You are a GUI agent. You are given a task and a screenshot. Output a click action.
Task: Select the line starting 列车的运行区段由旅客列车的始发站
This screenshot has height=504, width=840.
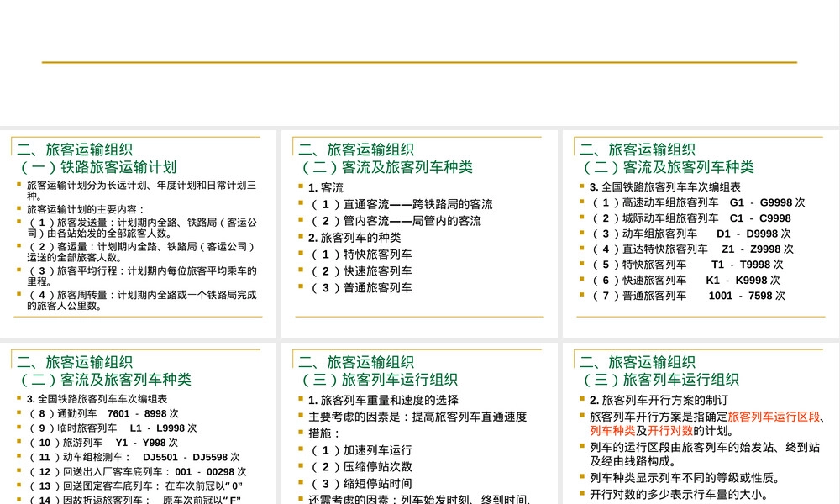click(x=705, y=454)
